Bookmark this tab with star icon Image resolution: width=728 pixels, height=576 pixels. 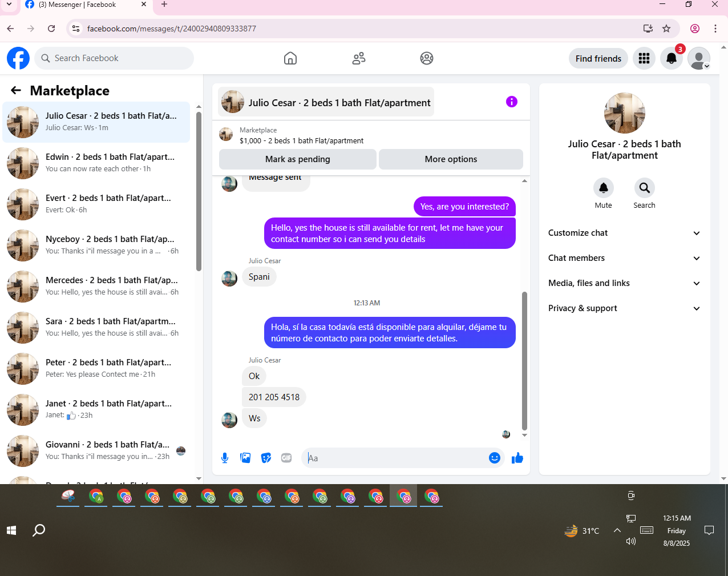coord(666,29)
